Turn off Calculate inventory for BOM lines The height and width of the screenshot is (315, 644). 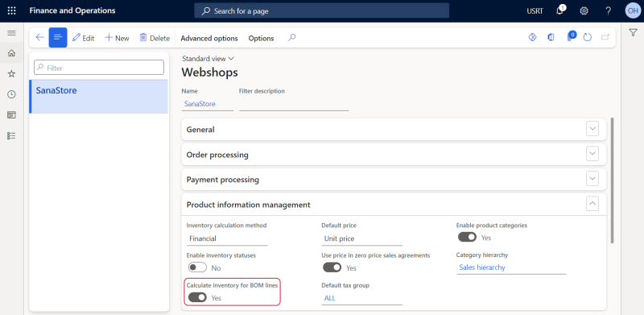[197, 297]
